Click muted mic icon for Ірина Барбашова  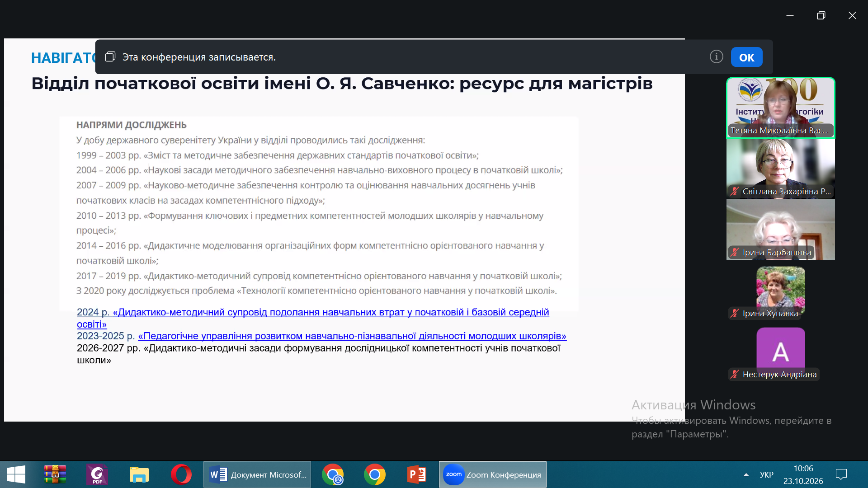(735, 253)
